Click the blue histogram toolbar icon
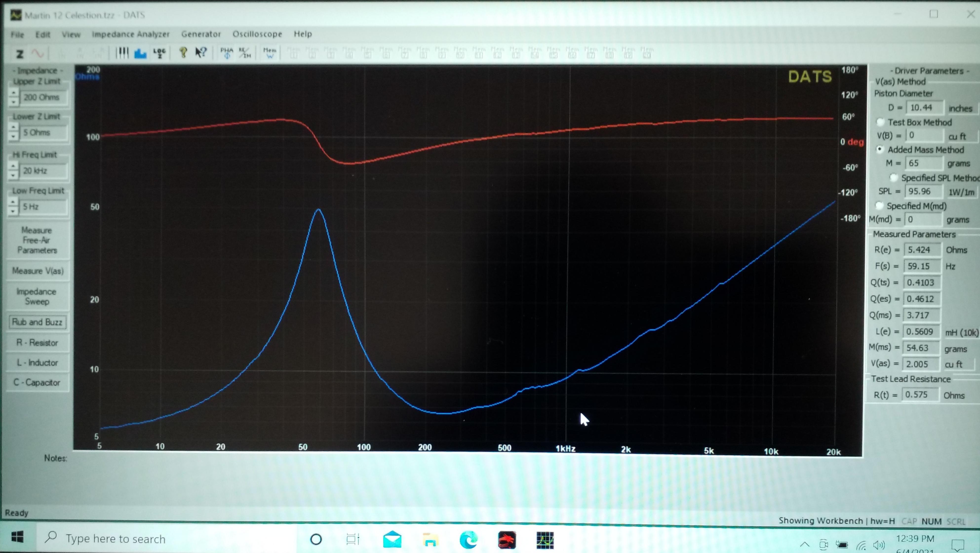Image resolution: width=980 pixels, height=553 pixels. [140, 53]
